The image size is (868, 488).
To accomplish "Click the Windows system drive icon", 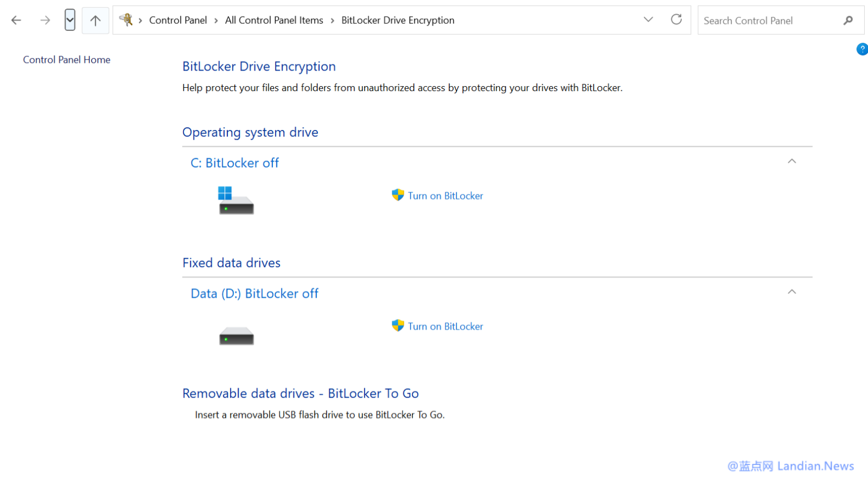I will click(236, 200).
